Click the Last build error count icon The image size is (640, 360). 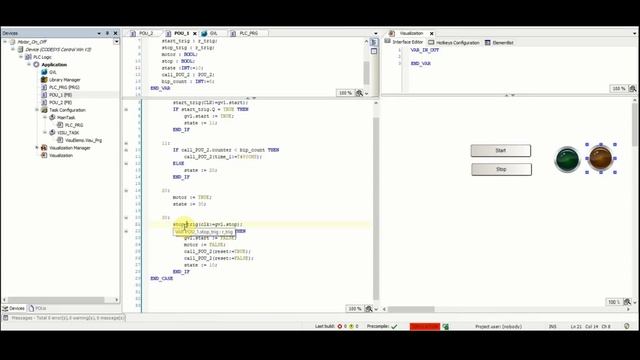point(340,327)
